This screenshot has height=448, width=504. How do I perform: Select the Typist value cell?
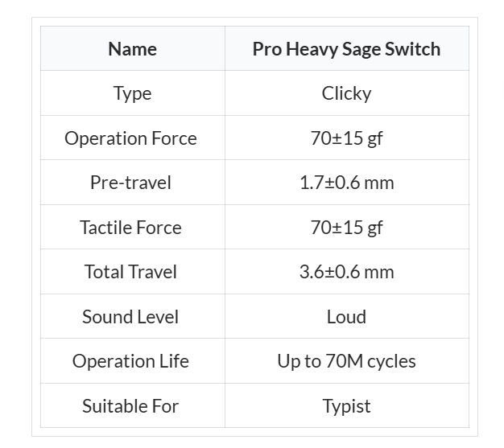pyautogui.click(x=346, y=405)
